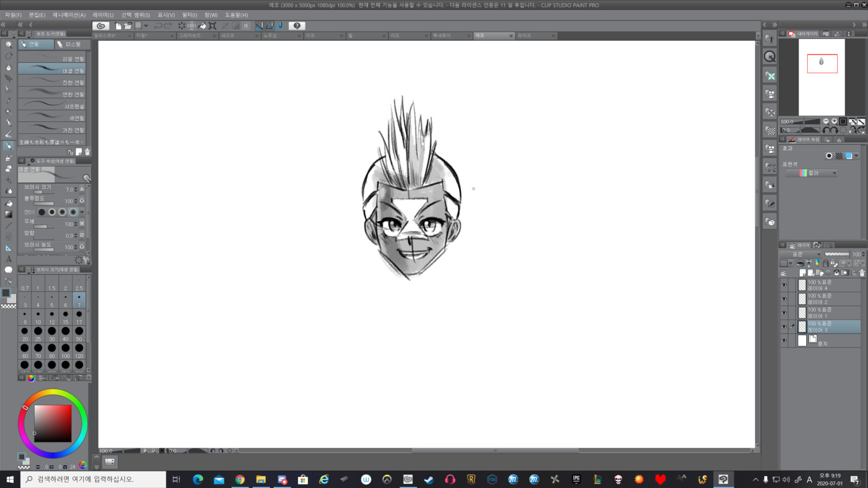Select the Fill bucket tool
Screen dimensions: 868x488
click(8, 203)
